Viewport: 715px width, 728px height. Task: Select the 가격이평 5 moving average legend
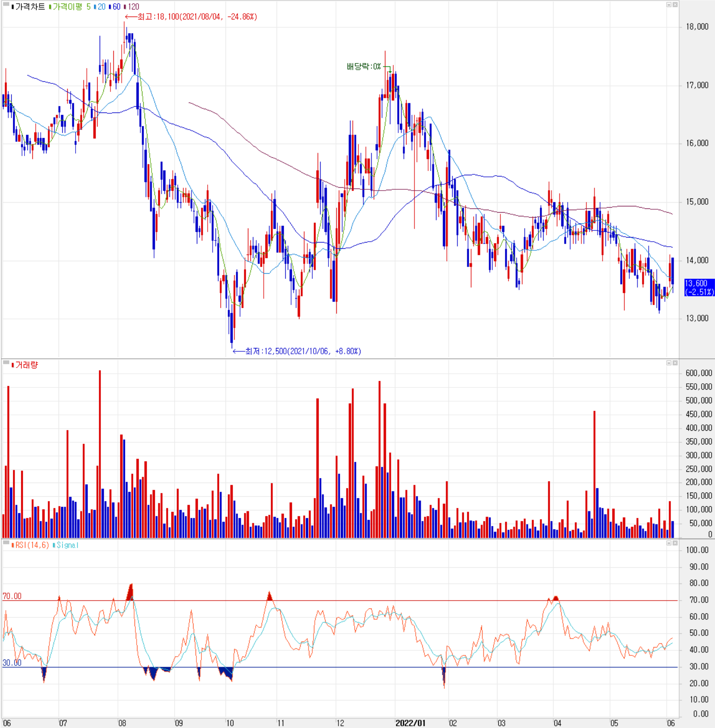coord(70,7)
